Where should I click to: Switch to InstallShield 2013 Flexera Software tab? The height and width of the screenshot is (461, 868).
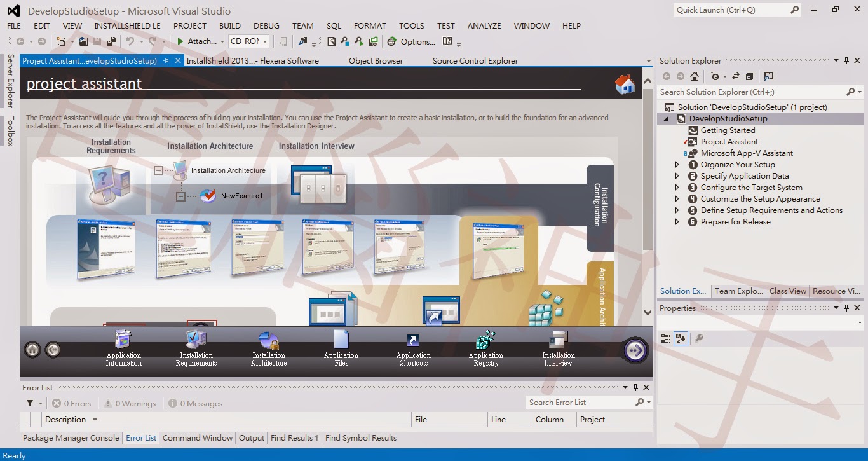[x=252, y=61]
